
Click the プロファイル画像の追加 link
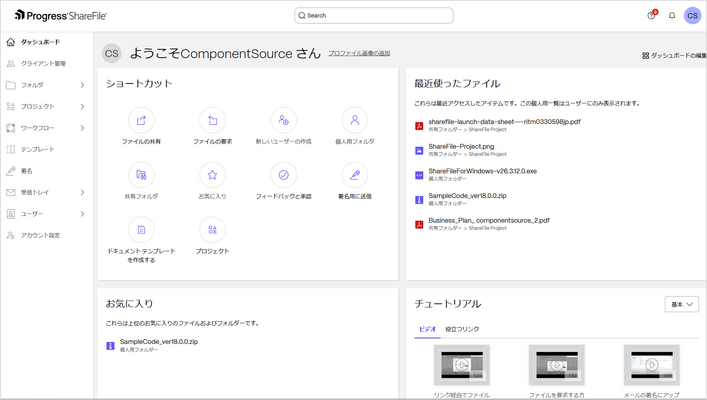[x=359, y=53]
